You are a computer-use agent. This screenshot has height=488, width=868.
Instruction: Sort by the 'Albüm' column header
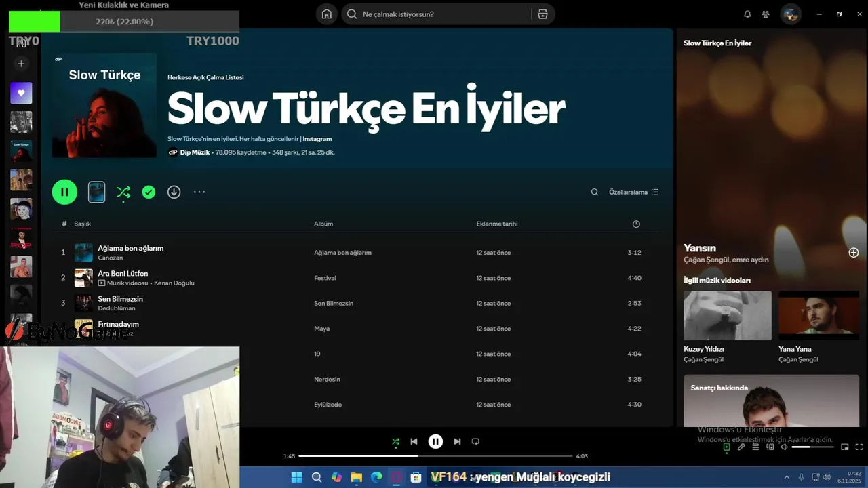point(323,224)
